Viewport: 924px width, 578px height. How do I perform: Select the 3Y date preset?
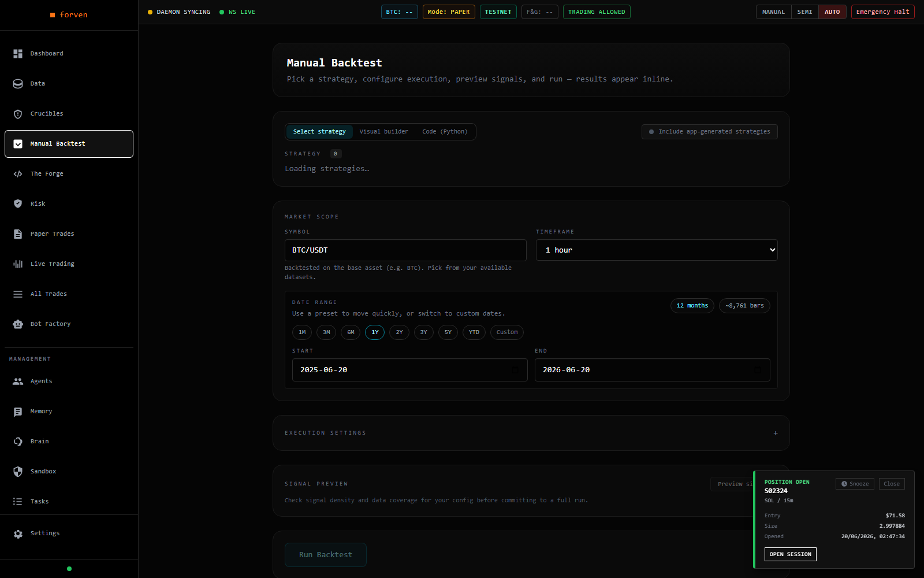pos(423,332)
